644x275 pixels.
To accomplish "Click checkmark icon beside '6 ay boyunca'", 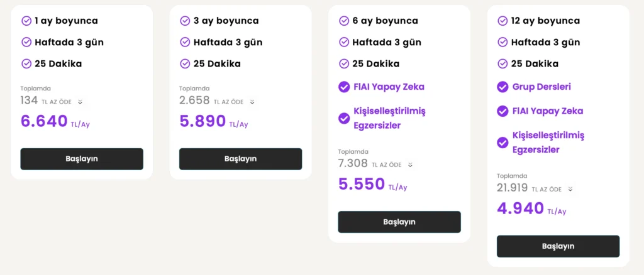I will (x=344, y=21).
